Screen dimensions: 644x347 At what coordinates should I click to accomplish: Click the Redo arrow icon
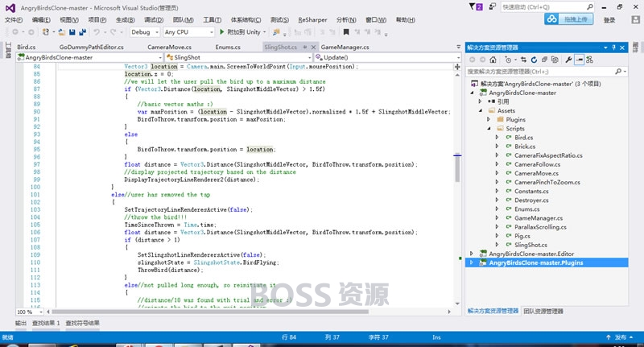113,32
